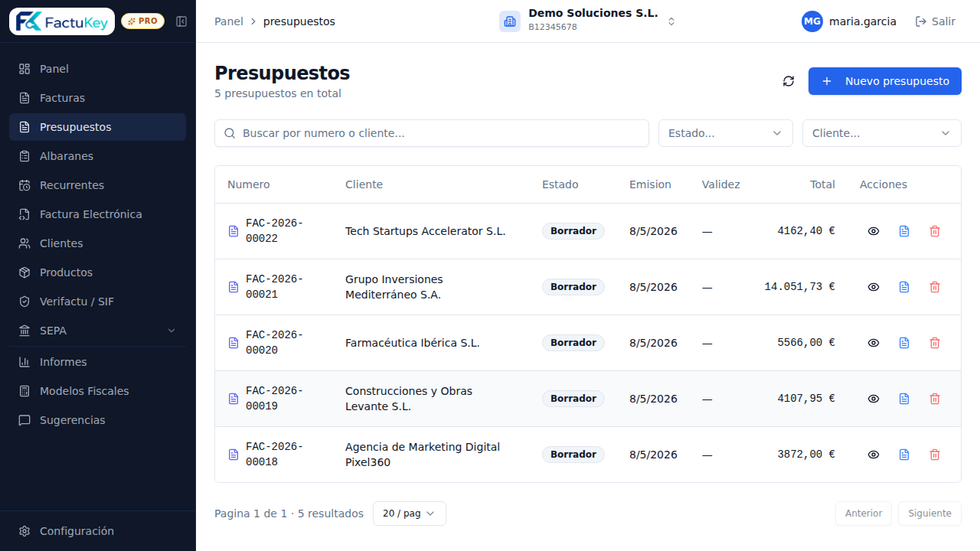980x551 pixels.
Task: Open Configuración in the sidebar
Action: point(97,531)
